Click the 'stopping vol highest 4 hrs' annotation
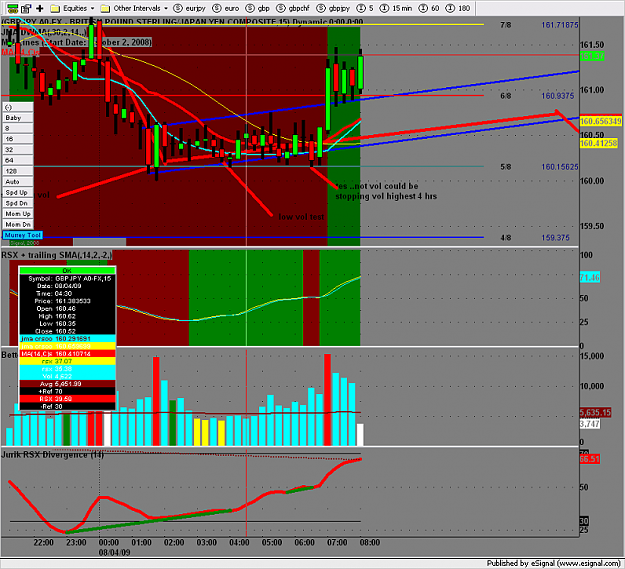The width and height of the screenshot is (625, 569). point(386,196)
